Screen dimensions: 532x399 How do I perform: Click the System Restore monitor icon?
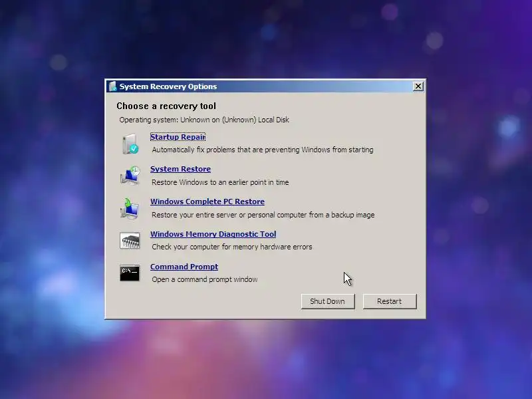tap(130, 176)
